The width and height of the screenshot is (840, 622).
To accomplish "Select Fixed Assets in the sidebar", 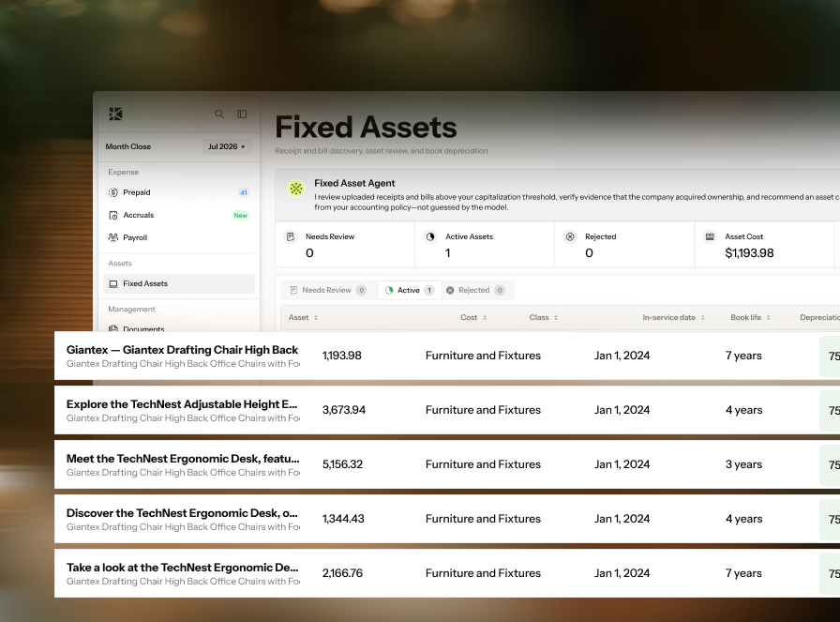I will pos(178,283).
